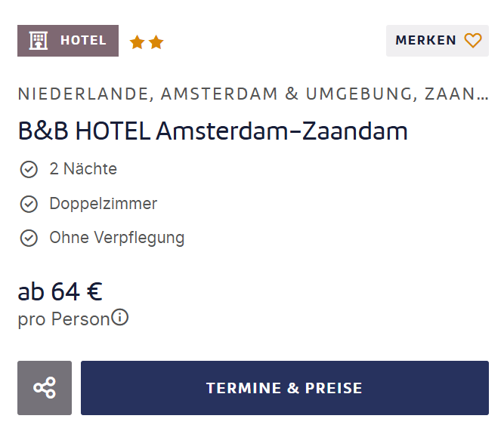Toggle the Merken favorite button
This screenshot has width=504, height=431.
click(x=438, y=41)
